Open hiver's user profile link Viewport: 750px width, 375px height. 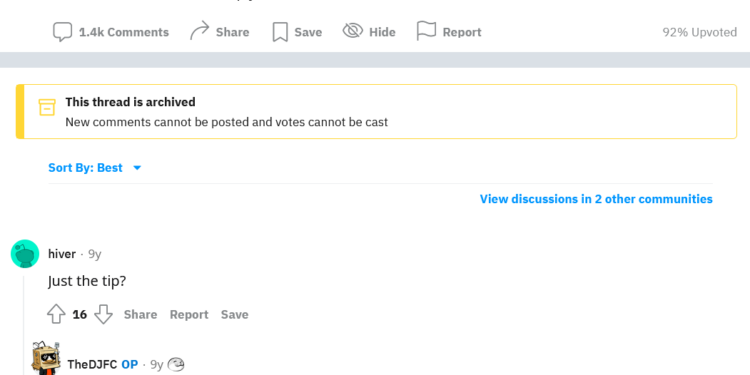tap(62, 254)
